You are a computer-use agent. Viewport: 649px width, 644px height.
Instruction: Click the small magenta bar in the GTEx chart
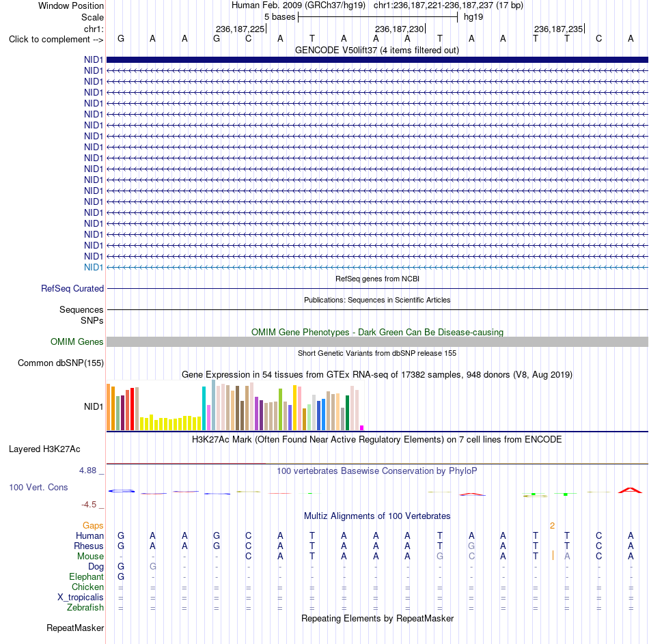point(362,428)
